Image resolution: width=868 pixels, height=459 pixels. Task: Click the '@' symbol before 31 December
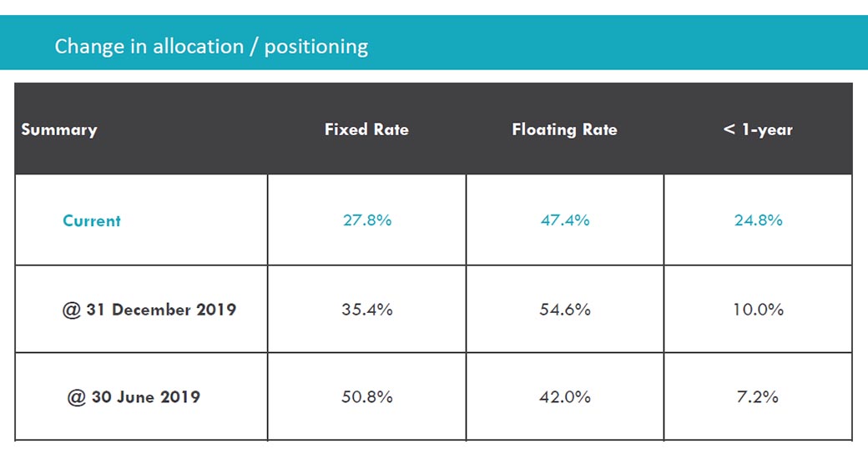(x=71, y=310)
